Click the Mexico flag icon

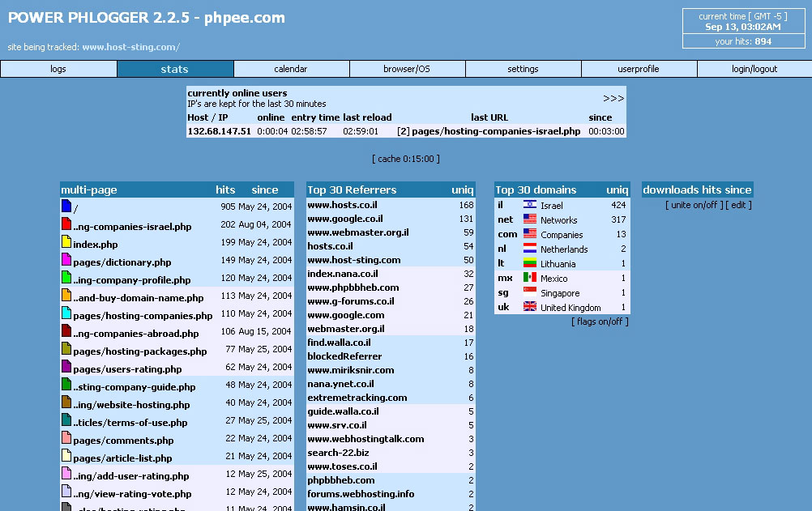point(530,278)
